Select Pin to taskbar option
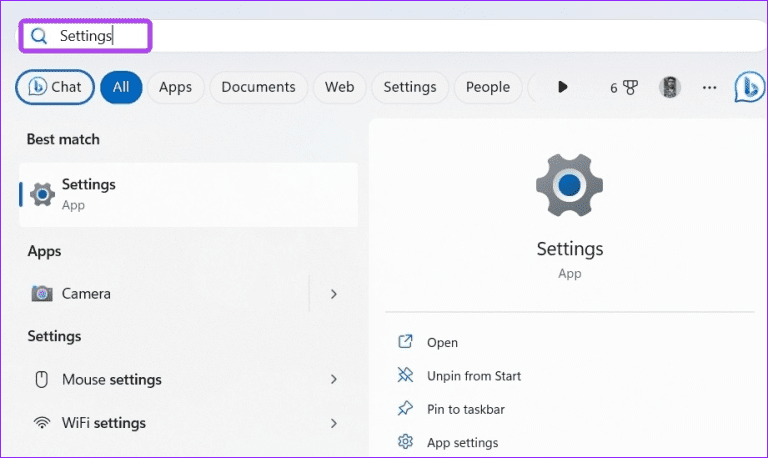Image resolution: width=768 pixels, height=458 pixels. [465, 409]
